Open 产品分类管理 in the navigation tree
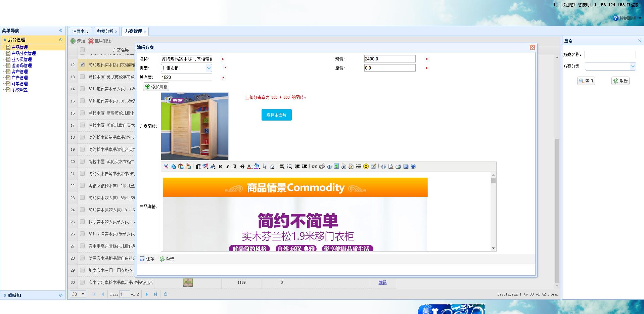The height and width of the screenshot is (314, 644). [x=24, y=53]
